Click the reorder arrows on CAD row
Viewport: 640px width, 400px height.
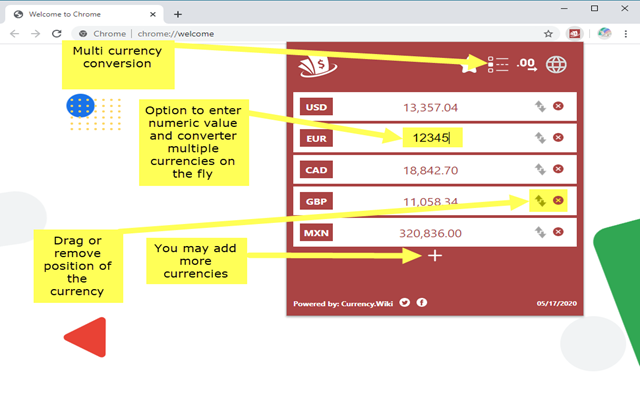tap(540, 169)
